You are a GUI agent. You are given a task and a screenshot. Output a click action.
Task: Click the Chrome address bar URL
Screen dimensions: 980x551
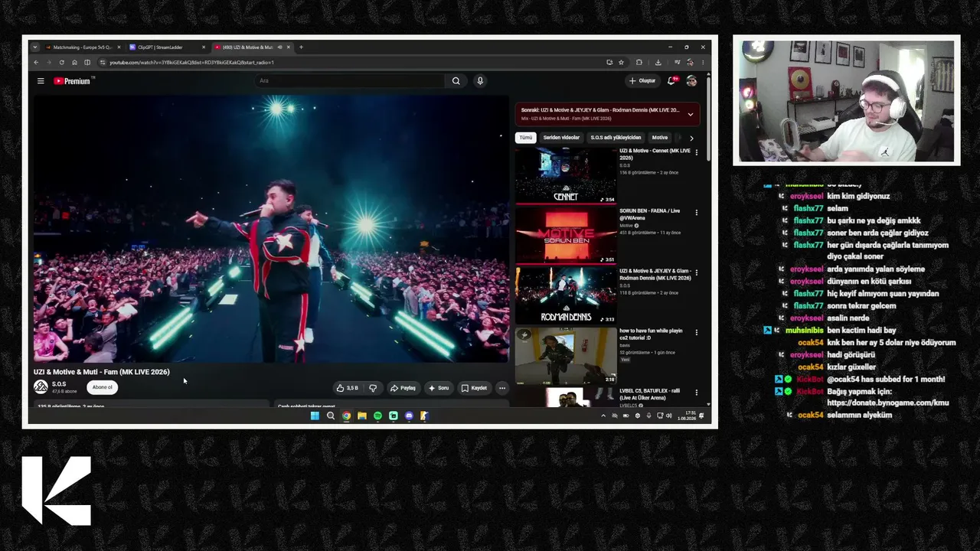tap(191, 62)
